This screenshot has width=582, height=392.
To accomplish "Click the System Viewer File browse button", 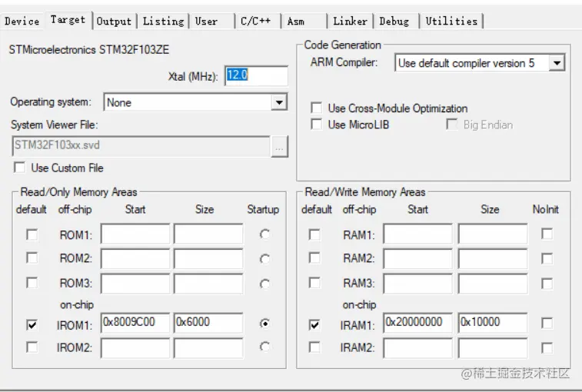I will tap(280, 147).
